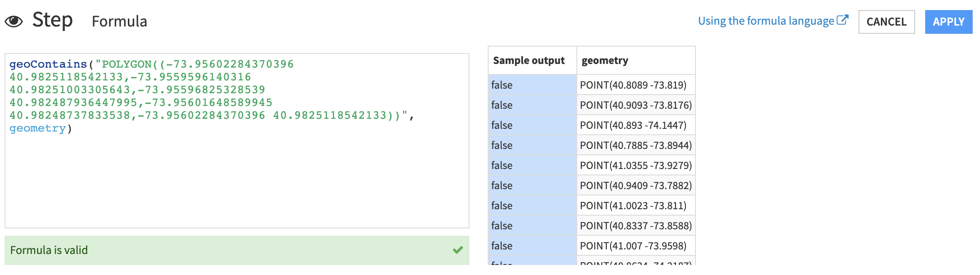The image size is (980, 275).
Task: Click 'false' output for POINT(41.0355 -73.9279)
Action: click(x=532, y=165)
